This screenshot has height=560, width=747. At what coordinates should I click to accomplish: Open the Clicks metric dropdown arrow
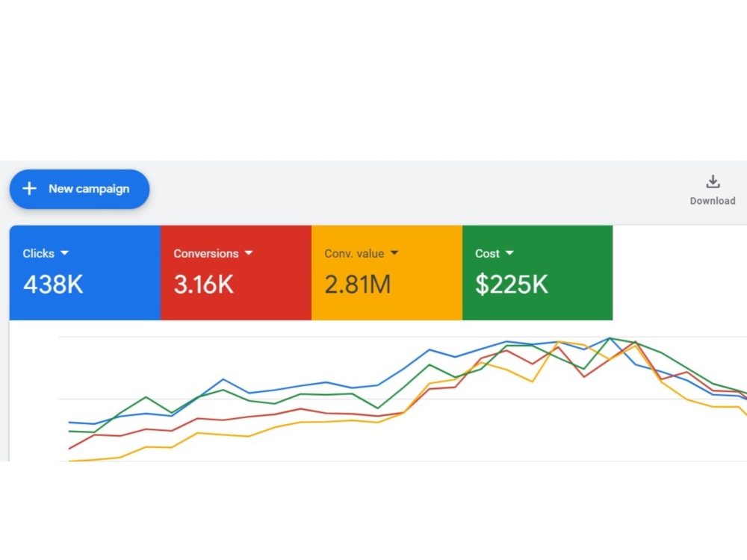pos(64,253)
